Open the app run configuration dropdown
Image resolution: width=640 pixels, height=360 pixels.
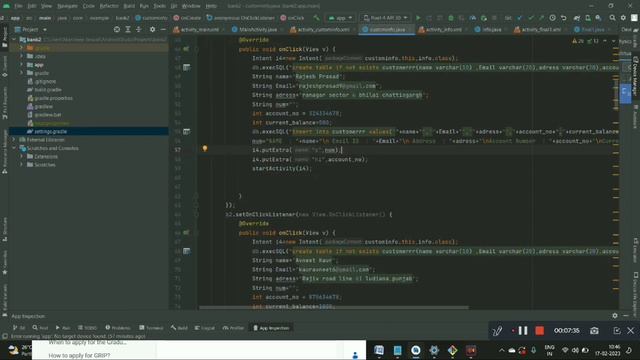click(x=340, y=18)
